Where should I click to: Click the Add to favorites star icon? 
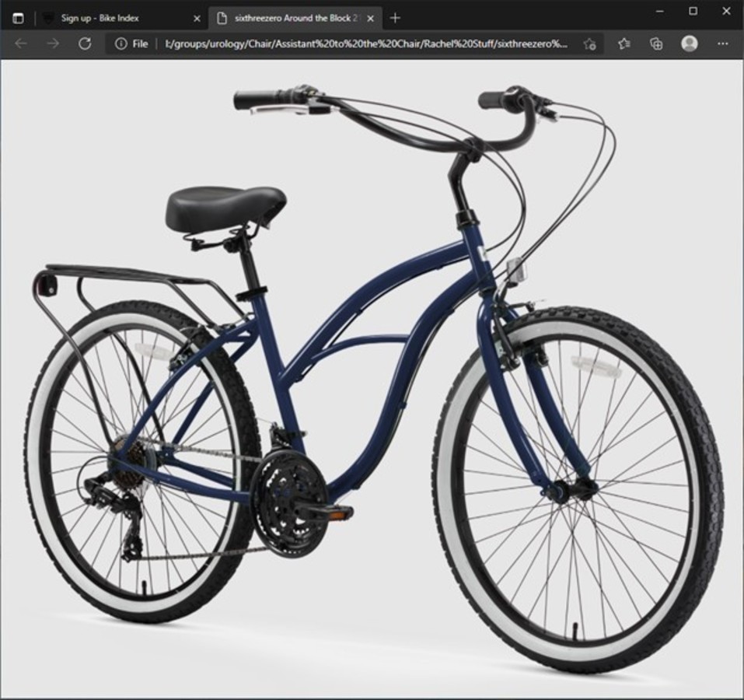589,44
